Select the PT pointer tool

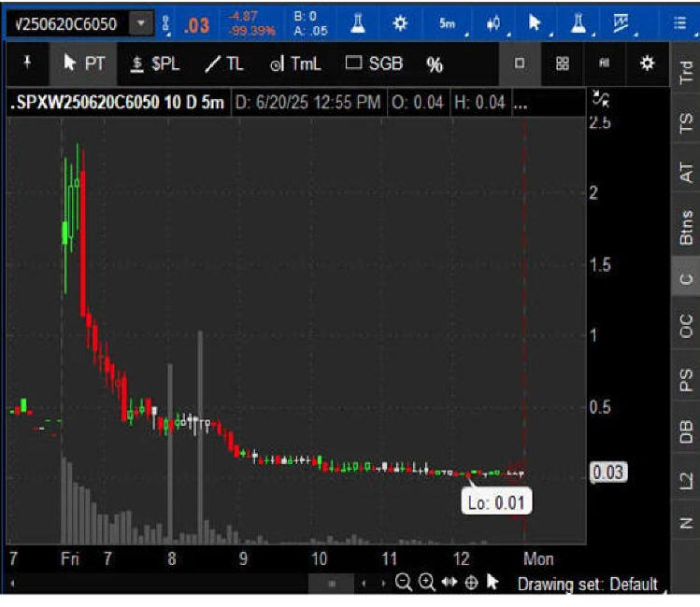click(83, 64)
